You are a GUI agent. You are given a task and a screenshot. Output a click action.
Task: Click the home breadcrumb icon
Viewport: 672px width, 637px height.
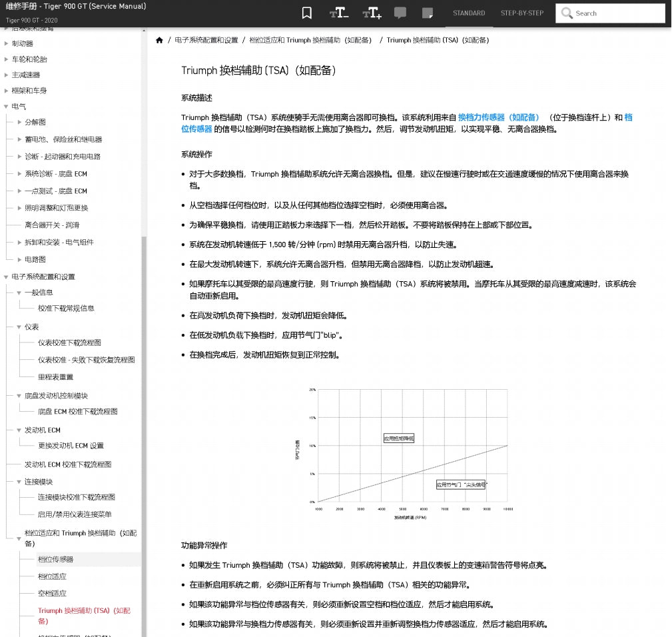(160, 40)
